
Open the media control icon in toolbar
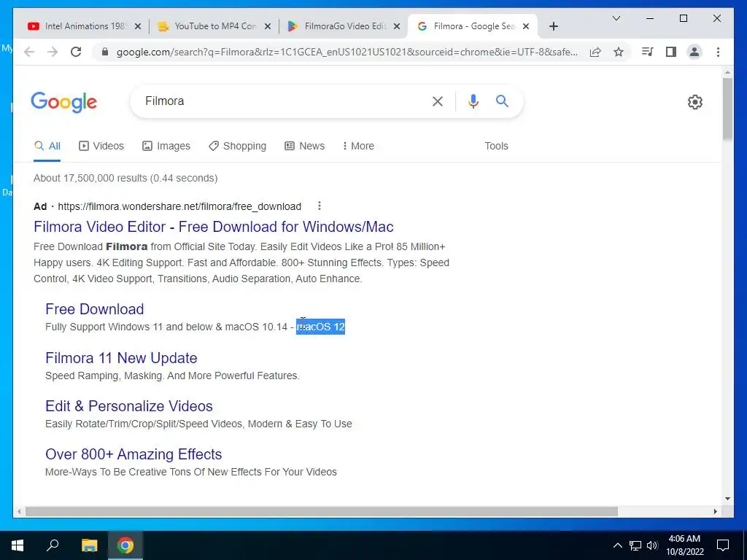point(648,52)
